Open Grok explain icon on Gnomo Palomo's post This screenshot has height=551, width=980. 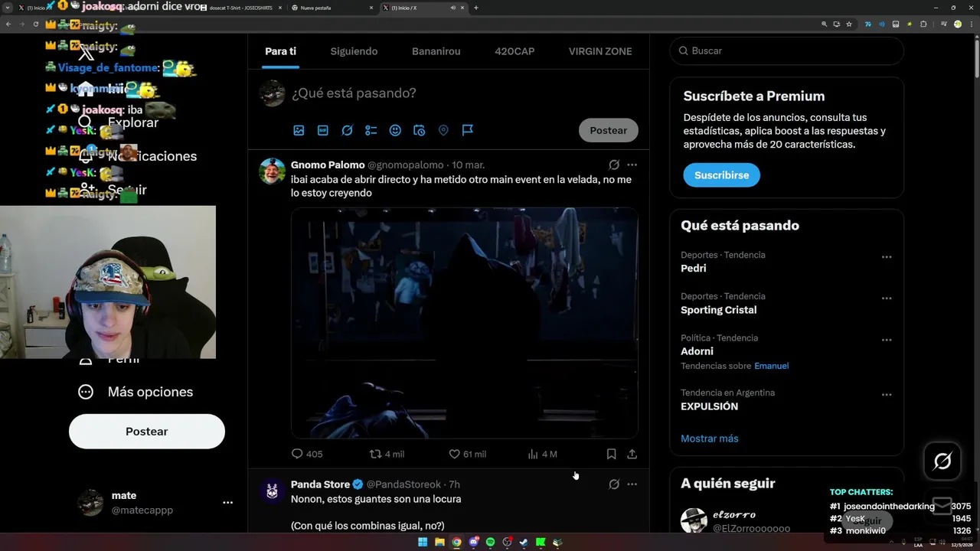point(614,165)
